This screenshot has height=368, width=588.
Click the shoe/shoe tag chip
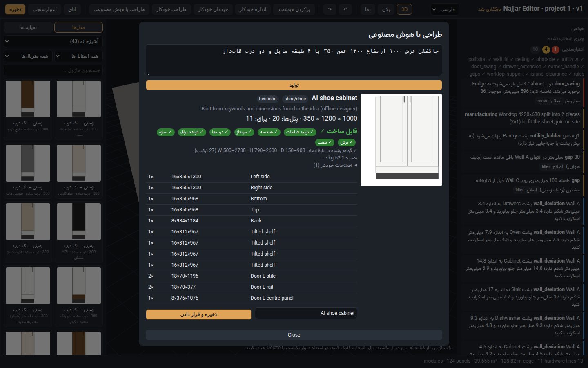click(295, 99)
